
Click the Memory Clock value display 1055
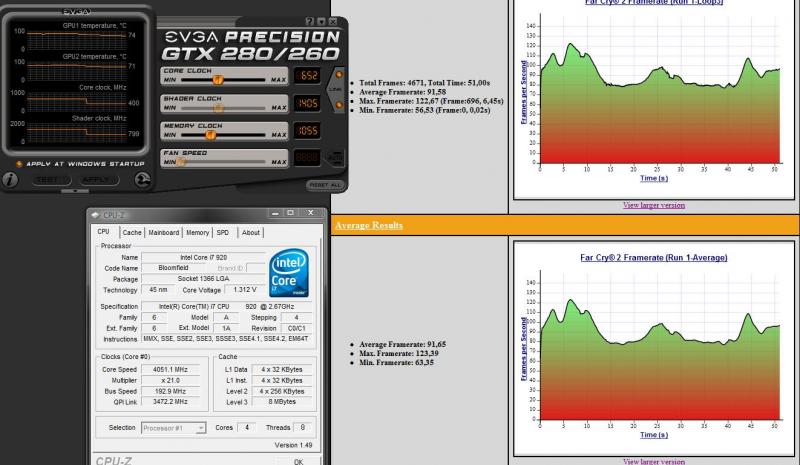(x=308, y=131)
